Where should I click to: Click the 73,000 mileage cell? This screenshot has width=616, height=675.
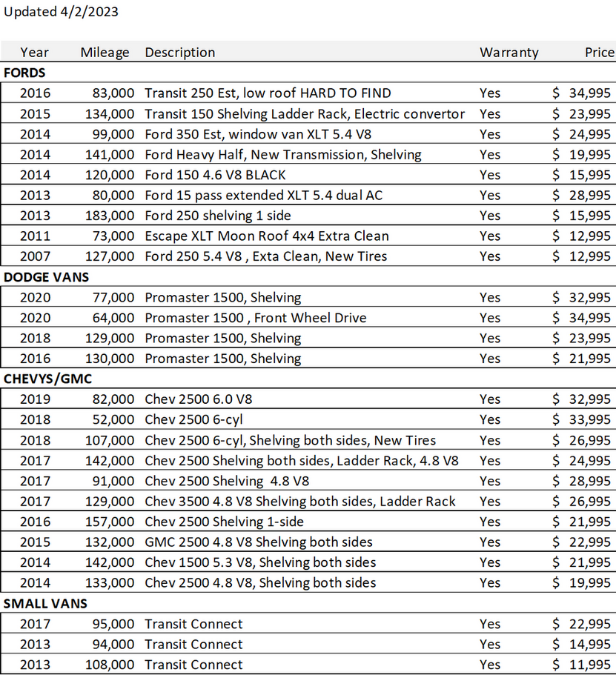point(113,236)
